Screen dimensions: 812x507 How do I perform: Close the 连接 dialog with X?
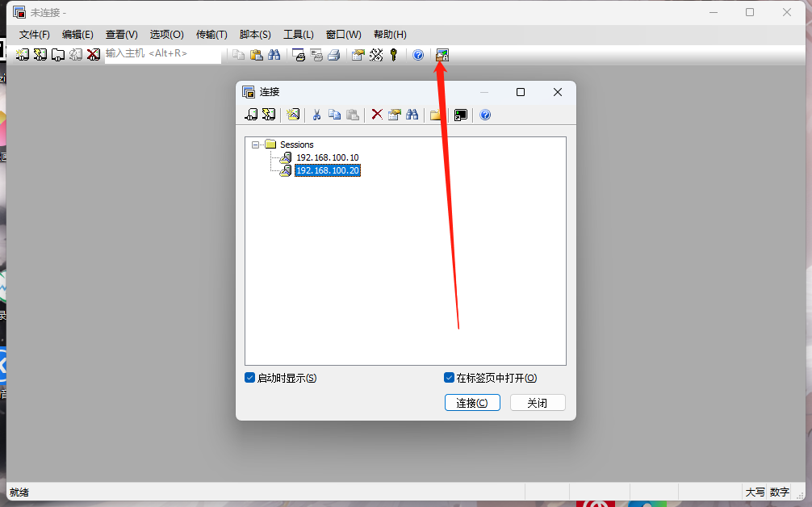(558, 92)
